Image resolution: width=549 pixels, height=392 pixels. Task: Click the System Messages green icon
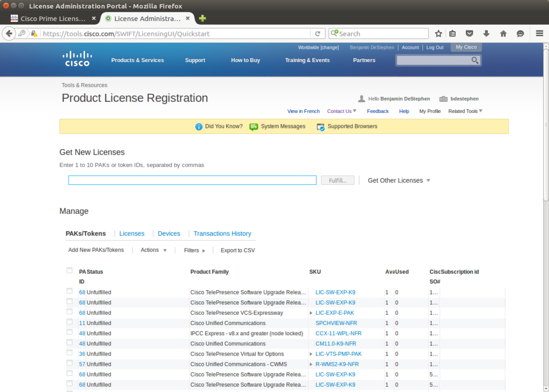tap(254, 126)
